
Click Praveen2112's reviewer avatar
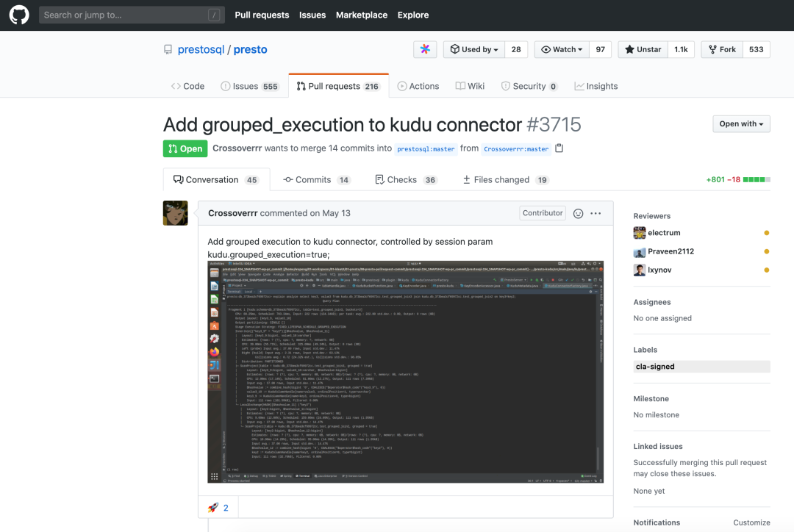tap(640, 251)
